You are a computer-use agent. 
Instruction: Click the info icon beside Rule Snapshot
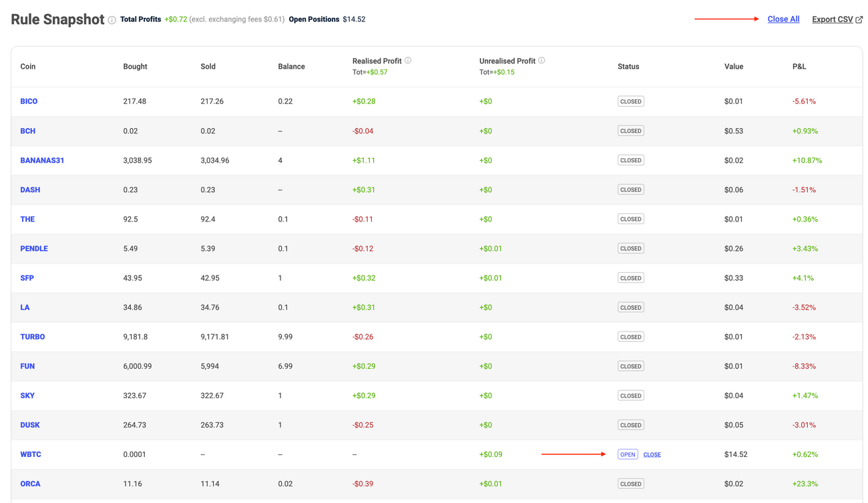pos(111,19)
